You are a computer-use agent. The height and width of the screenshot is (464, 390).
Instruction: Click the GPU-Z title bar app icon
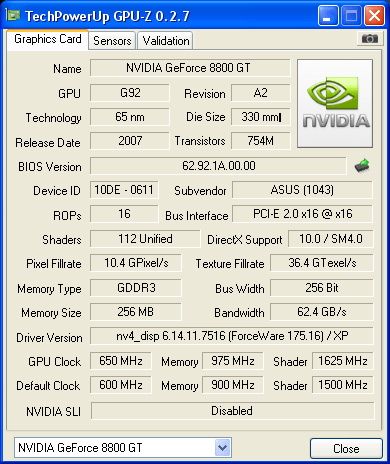point(13,15)
